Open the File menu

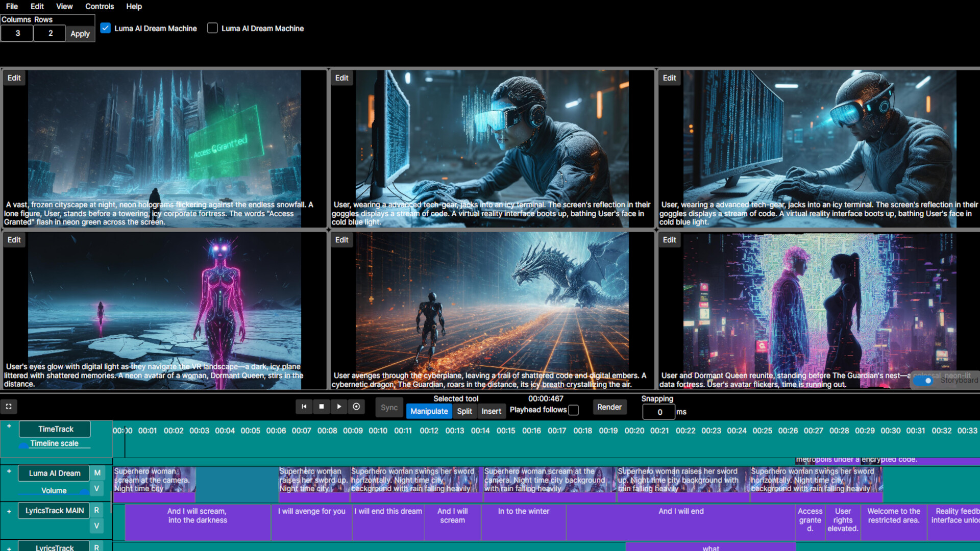tap(12, 6)
